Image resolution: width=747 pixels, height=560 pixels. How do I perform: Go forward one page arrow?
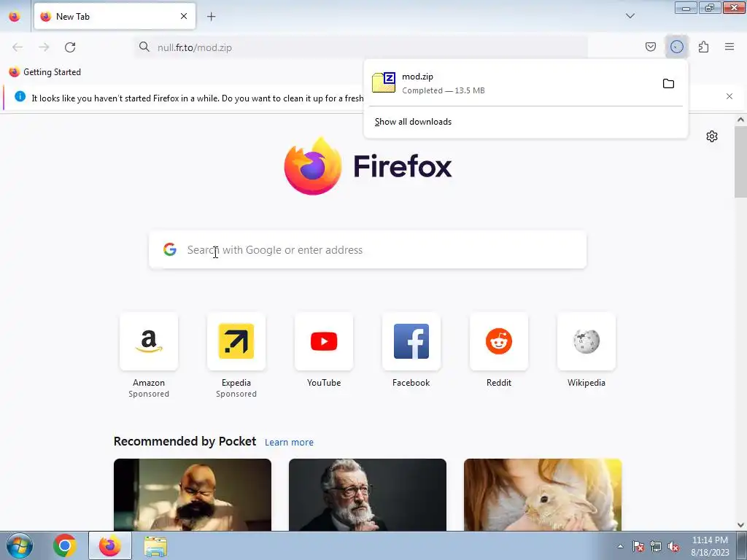tap(44, 47)
